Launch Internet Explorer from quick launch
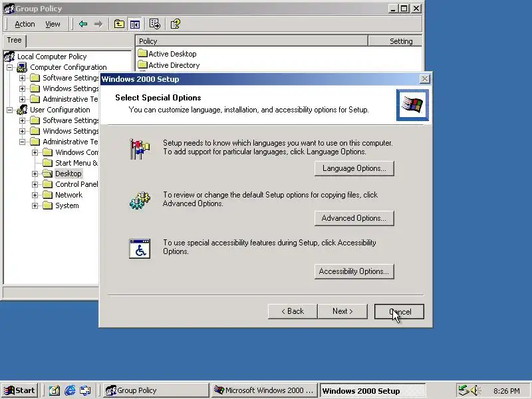532x399 pixels. coord(70,390)
